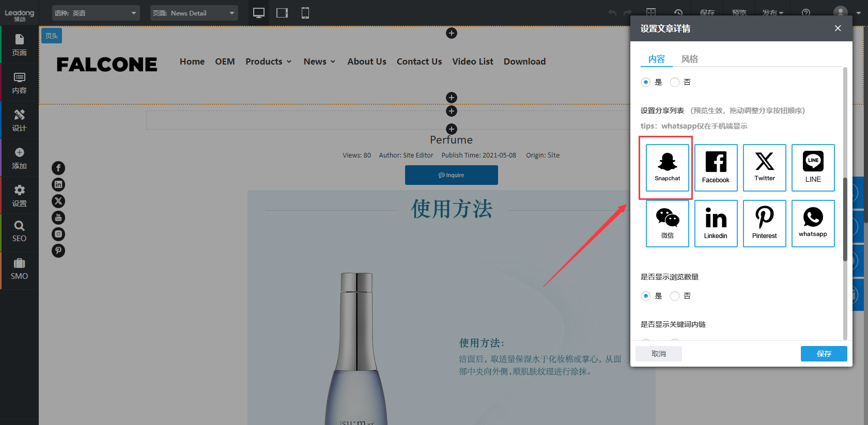Screen dimensions: 868x425
Task: Select the 微信 (WeChat) share tile
Action: [x=667, y=224]
